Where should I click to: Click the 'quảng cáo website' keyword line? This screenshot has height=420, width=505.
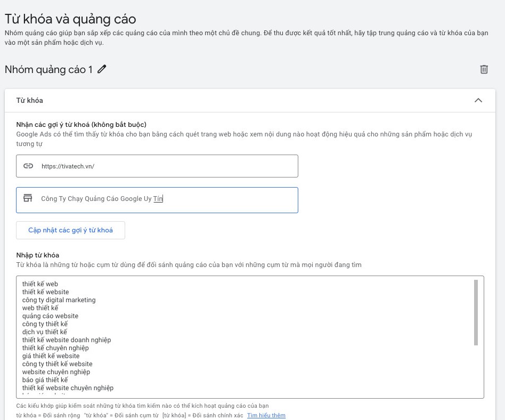pos(50,316)
